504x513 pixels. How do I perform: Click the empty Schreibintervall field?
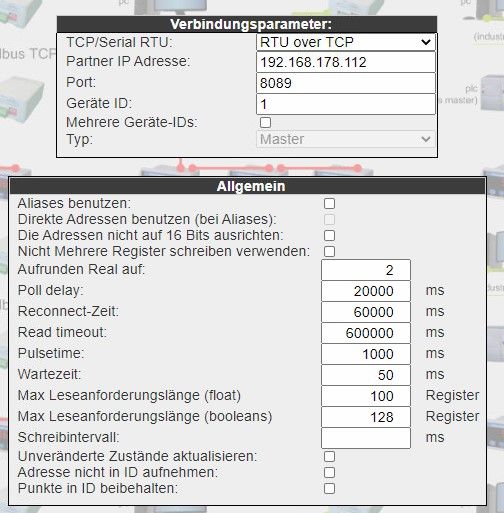coord(366,438)
